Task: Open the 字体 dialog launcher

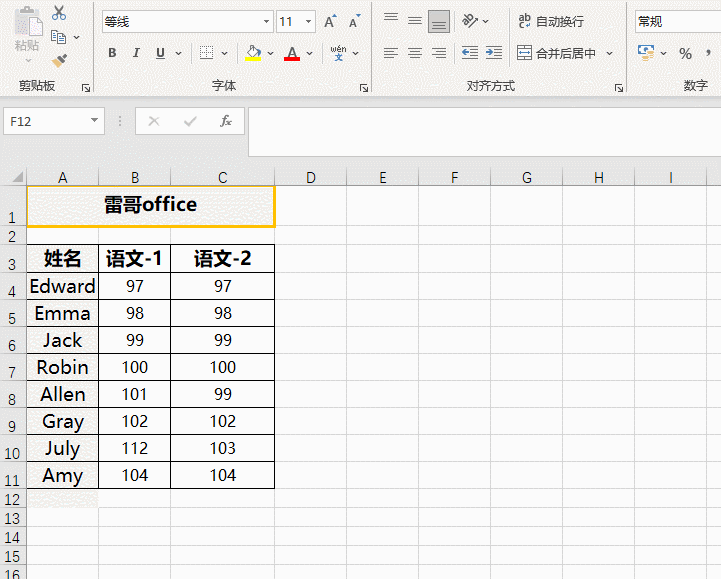Action: click(x=364, y=88)
